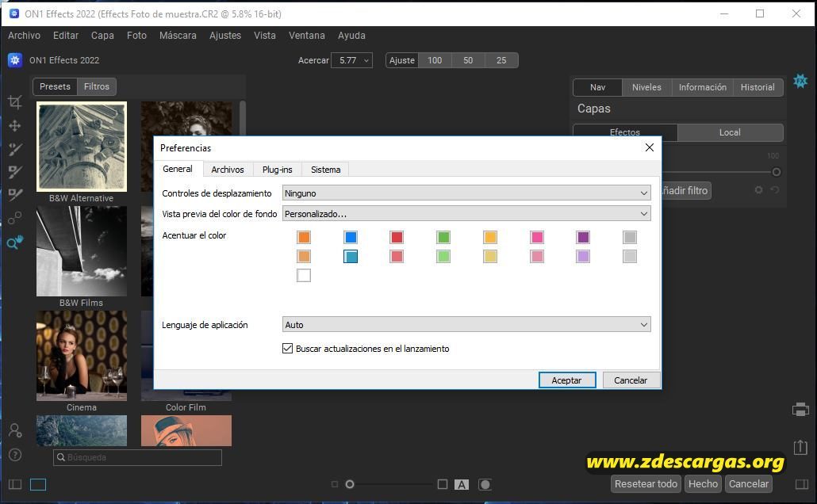817x504 pixels.
Task: Open the Share/Export icon on right sidebar
Action: (800, 447)
